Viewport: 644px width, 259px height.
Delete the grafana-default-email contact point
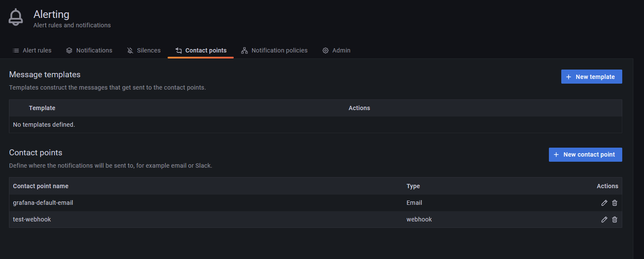point(615,203)
